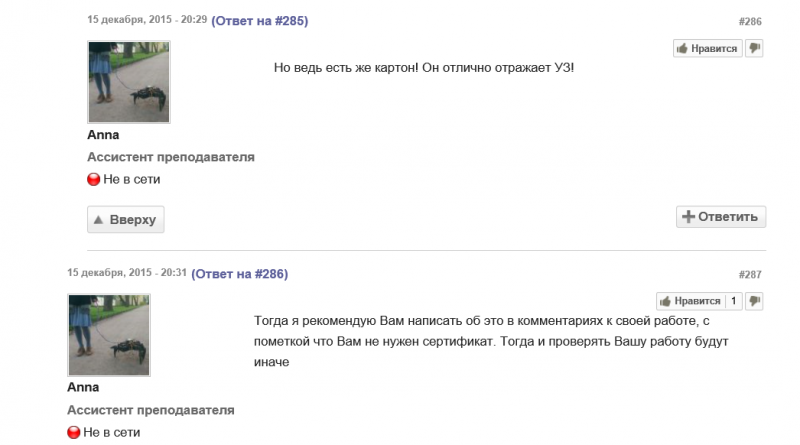Open permalink #286
The width and height of the screenshot is (800, 445).
point(750,21)
